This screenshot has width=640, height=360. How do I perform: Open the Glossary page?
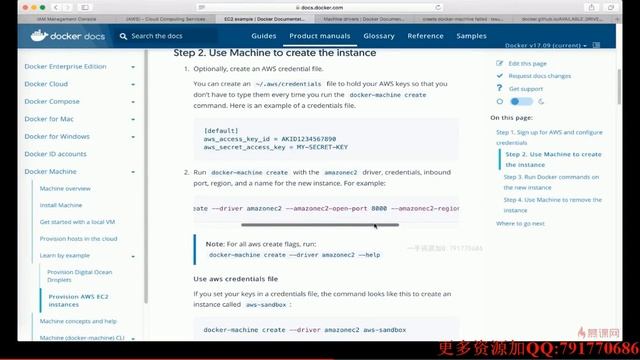(x=379, y=36)
